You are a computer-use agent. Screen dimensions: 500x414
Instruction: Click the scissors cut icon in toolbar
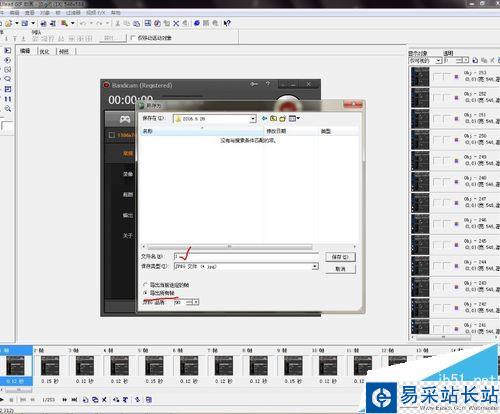[x=117, y=23]
